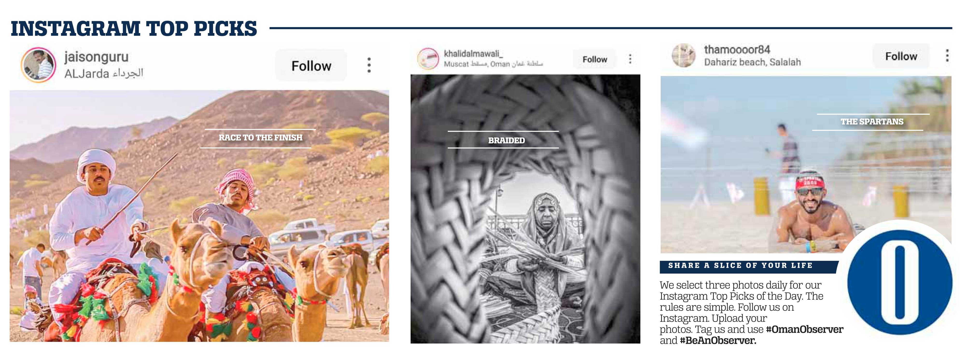Image resolution: width=980 pixels, height=358 pixels.
Task: Open thamoooor84 profile avatar
Action: coord(684,55)
